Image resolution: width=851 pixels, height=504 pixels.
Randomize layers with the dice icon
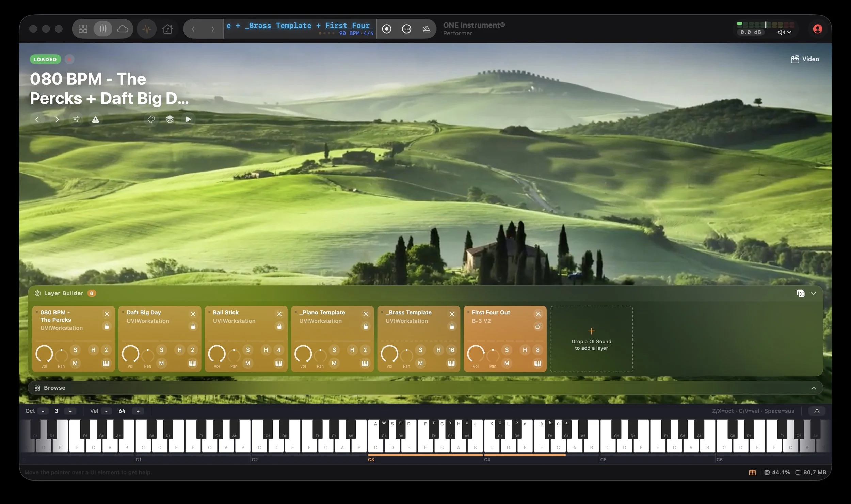point(801,293)
